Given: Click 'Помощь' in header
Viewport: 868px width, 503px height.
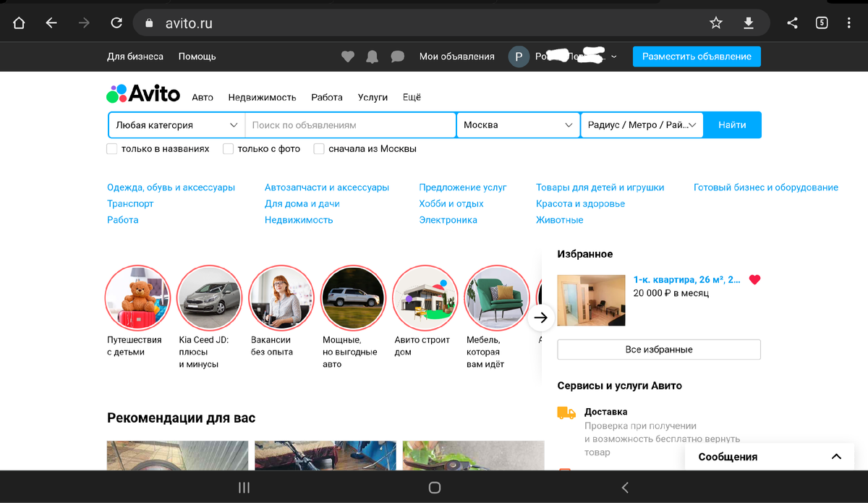Looking at the screenshot, I should tap(197, 56).
